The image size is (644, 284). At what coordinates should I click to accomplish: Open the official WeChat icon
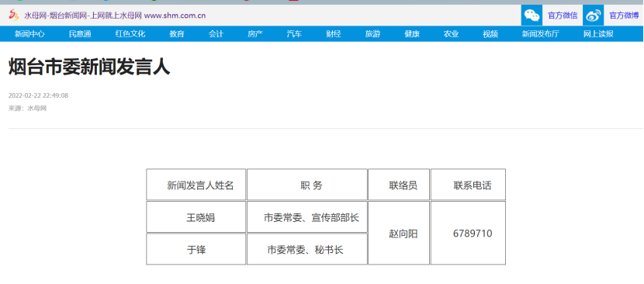531,16
